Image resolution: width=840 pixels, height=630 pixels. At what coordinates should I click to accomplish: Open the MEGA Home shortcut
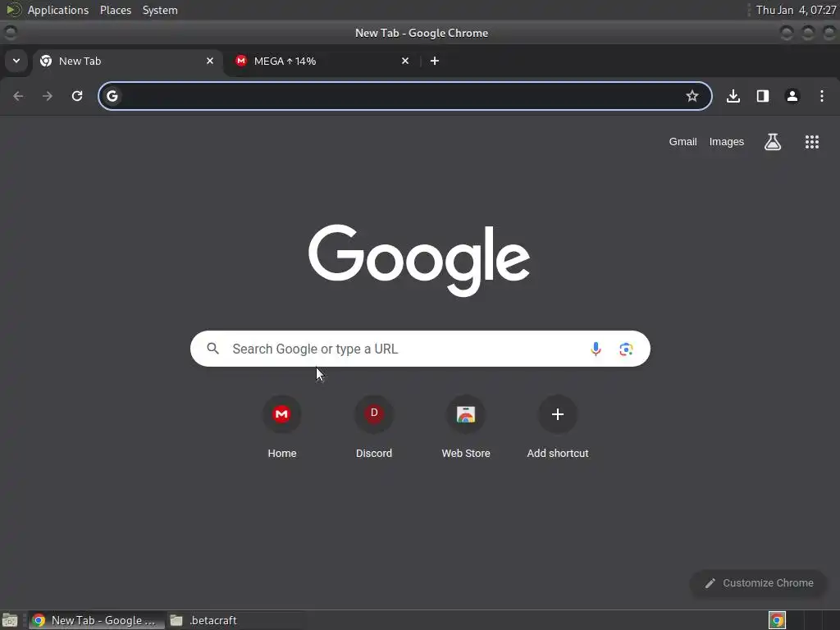tap(282, 427)
